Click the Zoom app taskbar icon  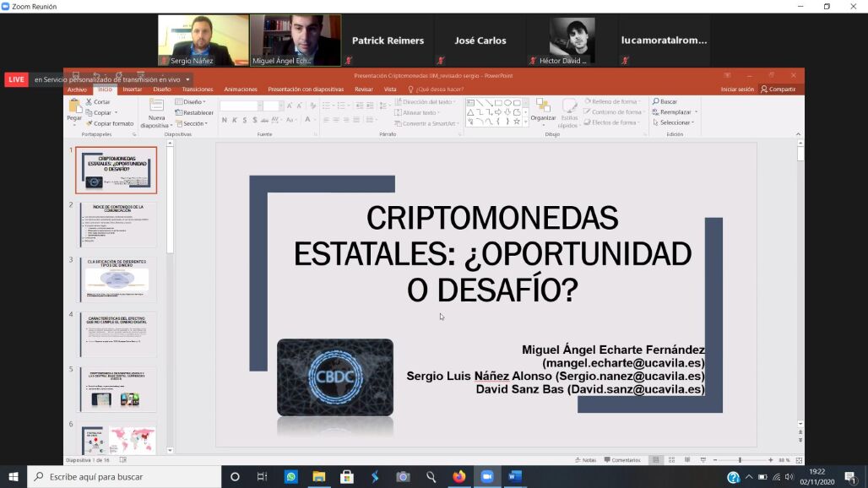coord(486,477)
